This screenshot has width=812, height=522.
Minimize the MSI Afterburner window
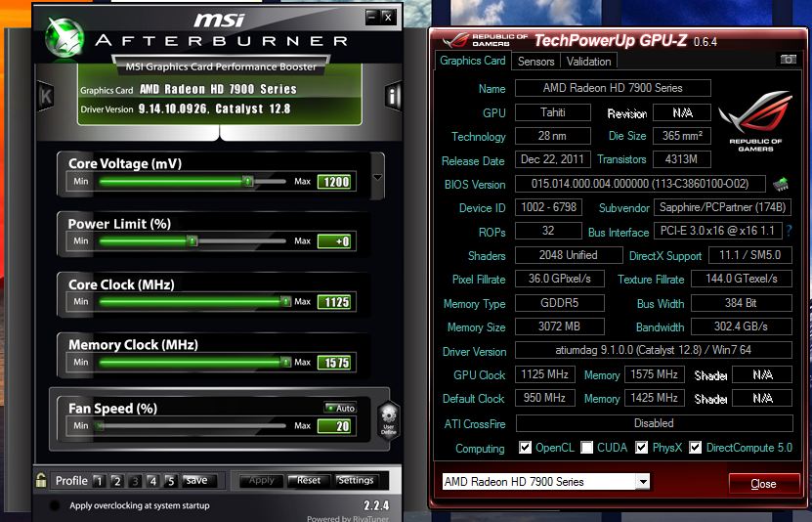click(x=372, y=17)
